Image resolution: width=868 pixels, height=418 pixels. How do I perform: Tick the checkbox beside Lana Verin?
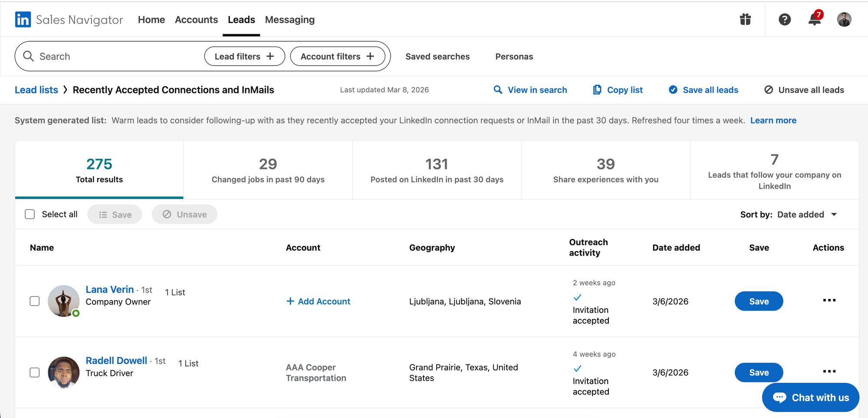click(x=35, y=301)
